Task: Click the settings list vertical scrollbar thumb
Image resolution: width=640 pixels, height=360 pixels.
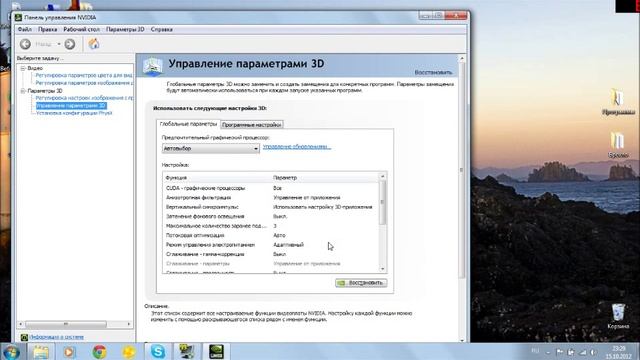Action: tap(382, 202)
